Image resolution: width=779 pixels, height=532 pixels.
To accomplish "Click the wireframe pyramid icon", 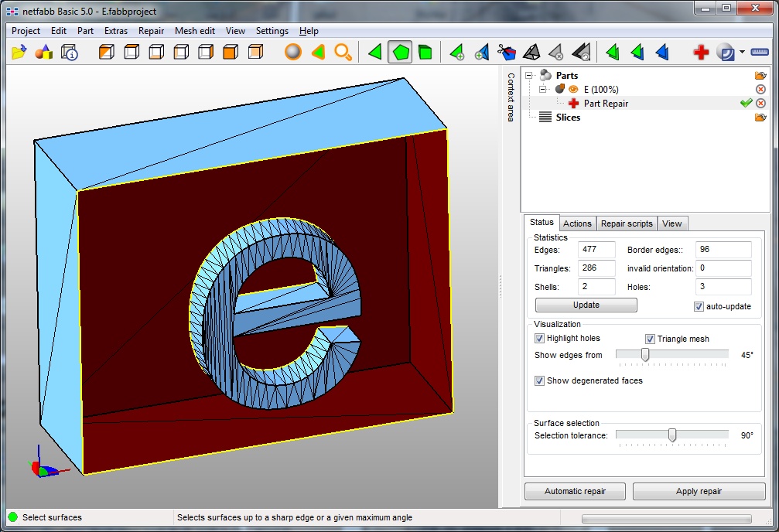I will tap(531, 52).
